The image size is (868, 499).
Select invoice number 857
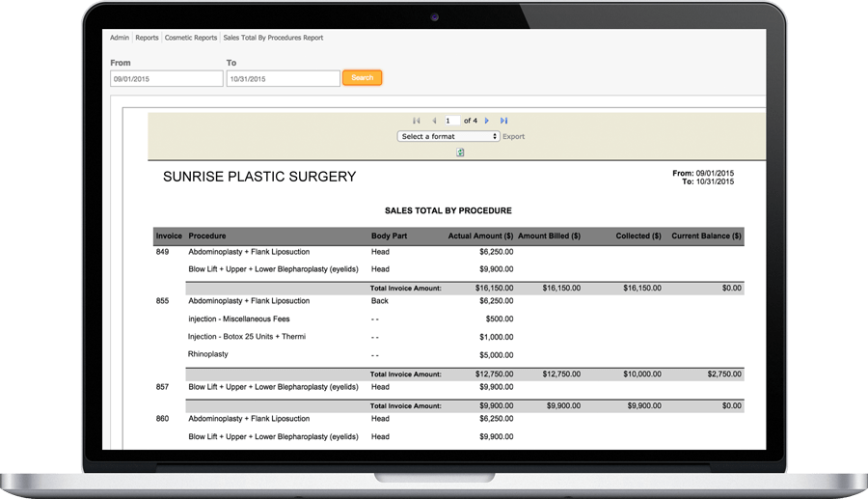click(x=162, y=387)
